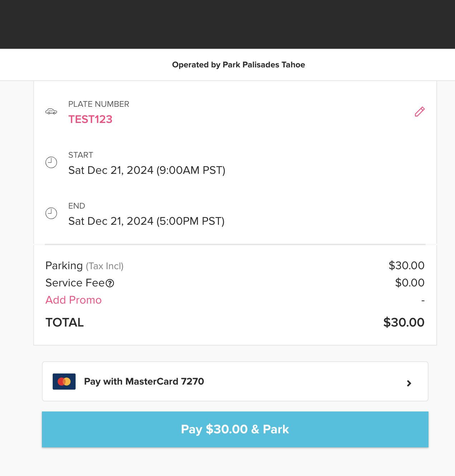The image size is (455, 476).
Task: Click the PLATE NUMBER label
Action: pyautogui.click(x=99, y=104)
